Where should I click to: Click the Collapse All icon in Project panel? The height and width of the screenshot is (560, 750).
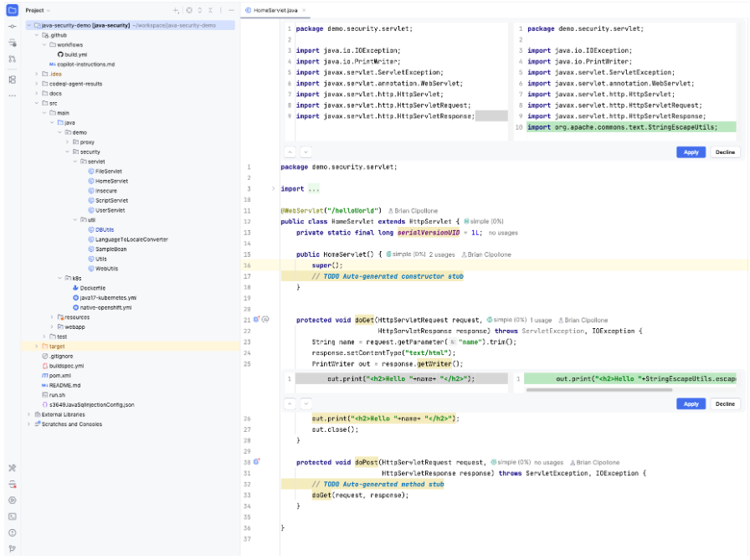click(x=210, y=10)
